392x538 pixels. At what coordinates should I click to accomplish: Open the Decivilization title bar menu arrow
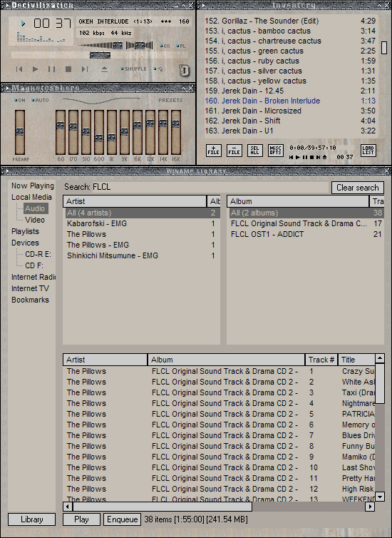pyautogui.click(x=8, y=5)
